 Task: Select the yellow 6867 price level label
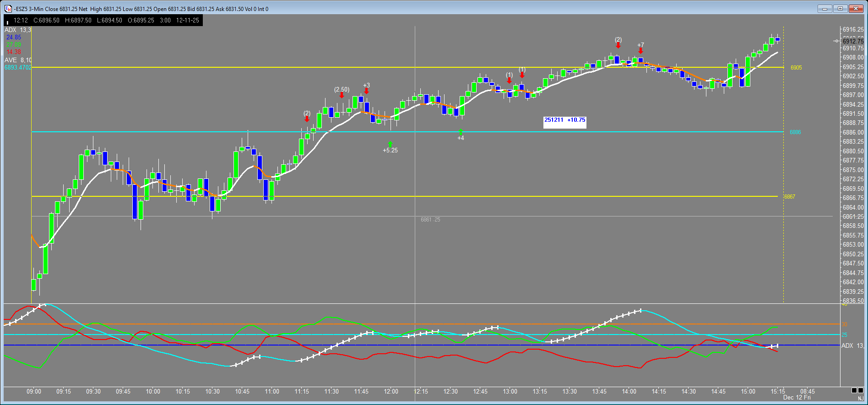coord(790,197)
